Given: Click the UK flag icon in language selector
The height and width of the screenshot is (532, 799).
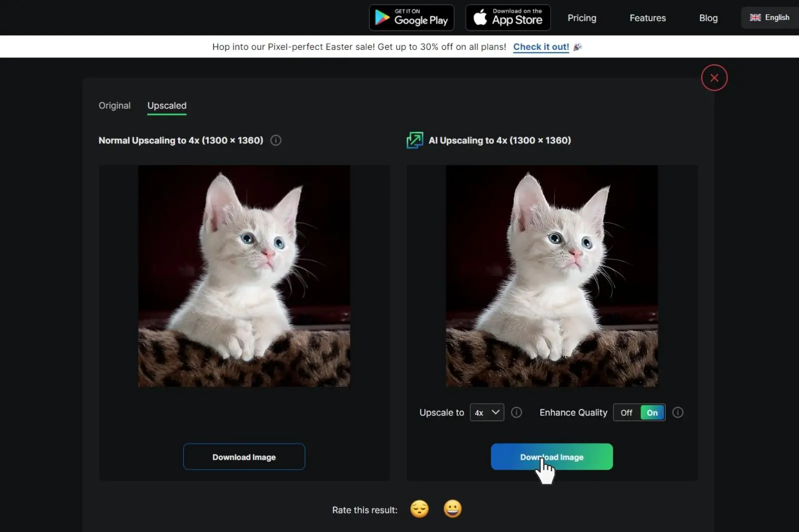Looking at the screenshot, I should (755, 17).
